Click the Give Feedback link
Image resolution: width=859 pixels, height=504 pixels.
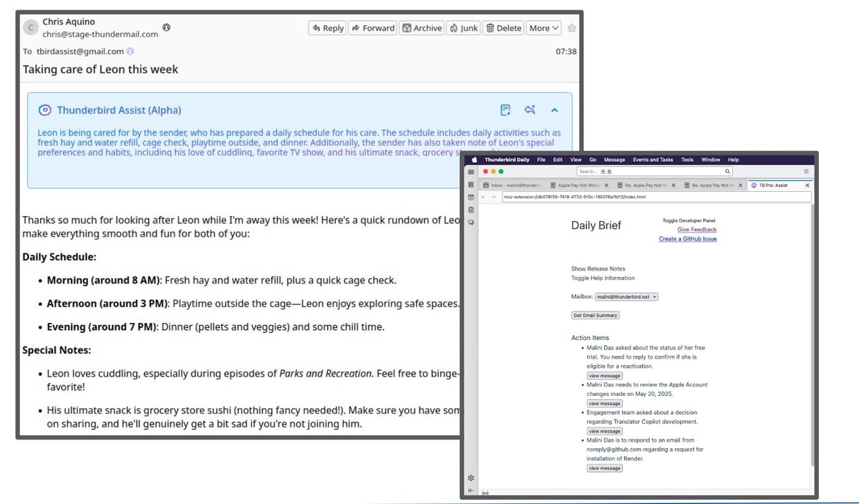tap(697, 230)
